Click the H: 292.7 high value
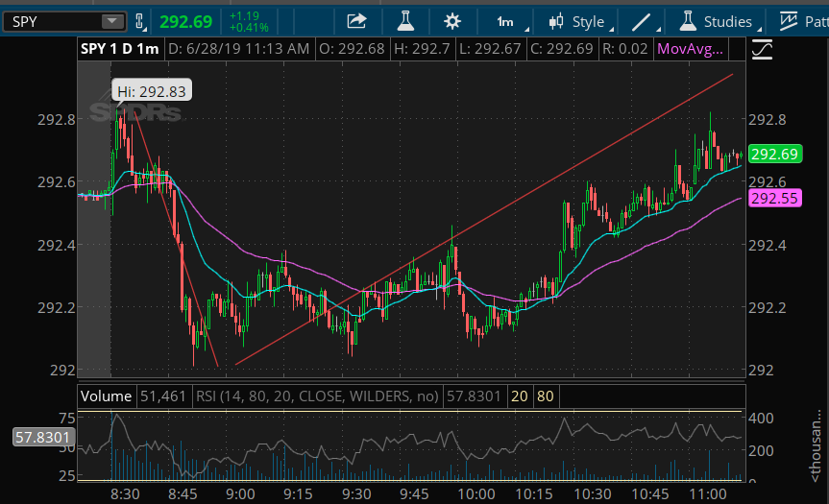This screenshot has height=504, width=829. [x=422, y=49]
